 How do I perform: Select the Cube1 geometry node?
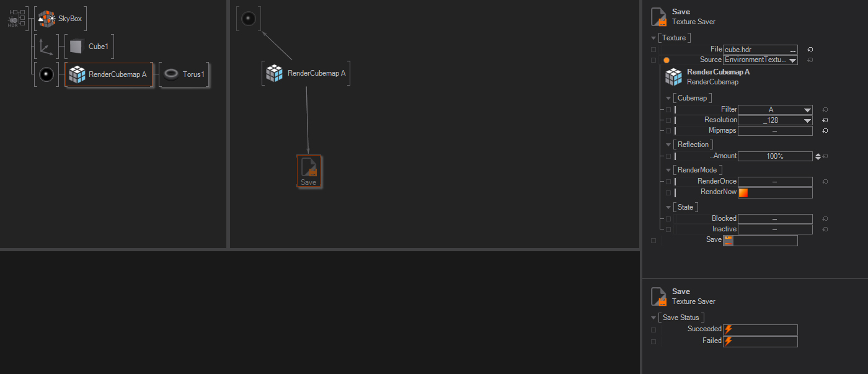click(90, 47)
